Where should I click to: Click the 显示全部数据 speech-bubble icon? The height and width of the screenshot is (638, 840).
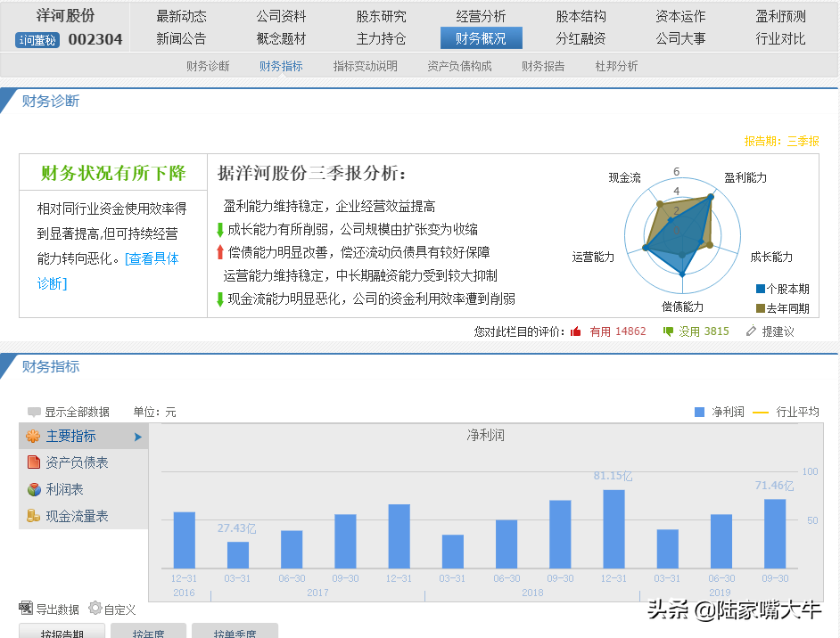(34, 413)
